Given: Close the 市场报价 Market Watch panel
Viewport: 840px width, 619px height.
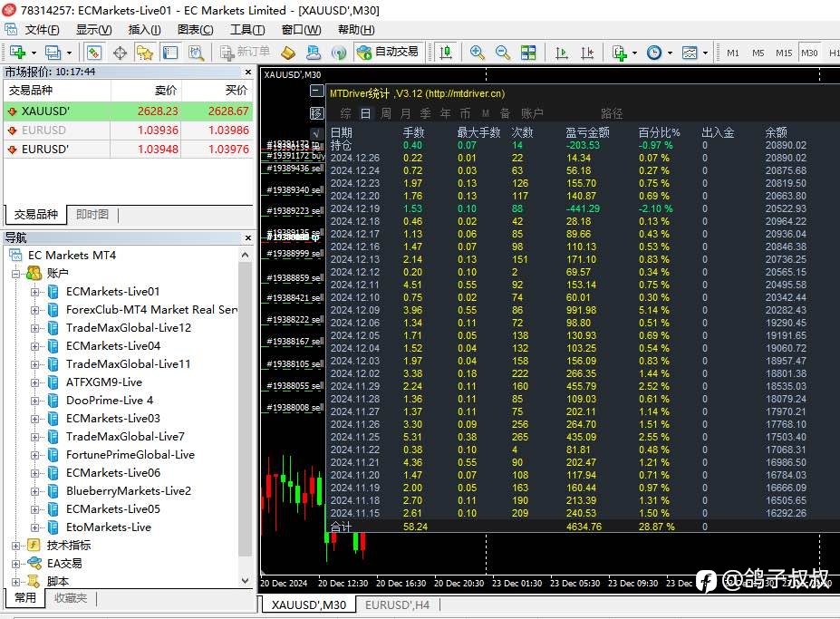Looking at the screenshot, I should click(248, 72).
